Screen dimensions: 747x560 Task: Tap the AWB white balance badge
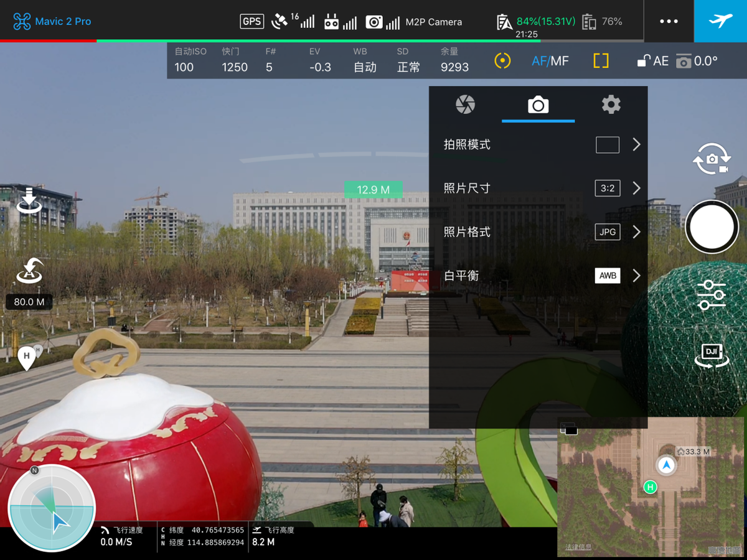608,276
